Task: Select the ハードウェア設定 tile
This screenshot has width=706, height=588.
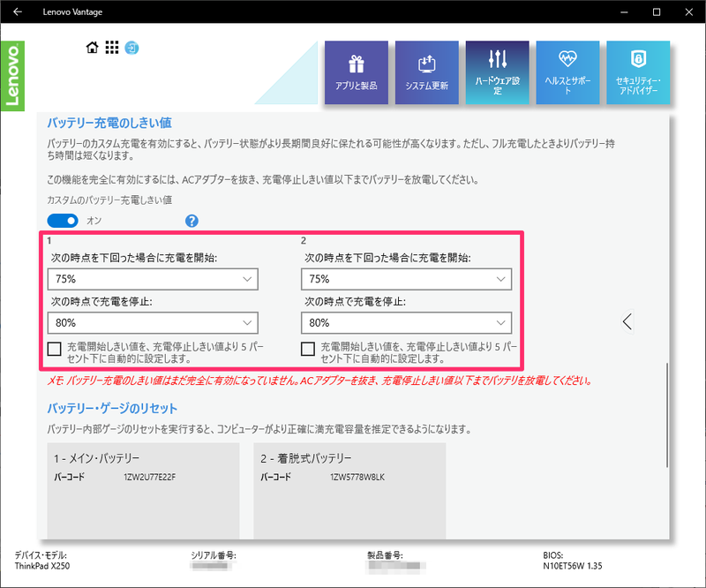Action: click(497, 72)
